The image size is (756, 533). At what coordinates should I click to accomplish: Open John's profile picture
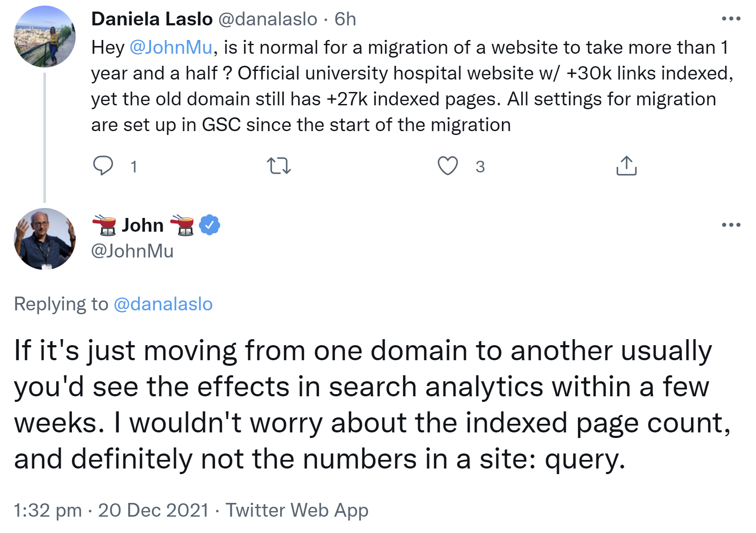tap(45, 239)
